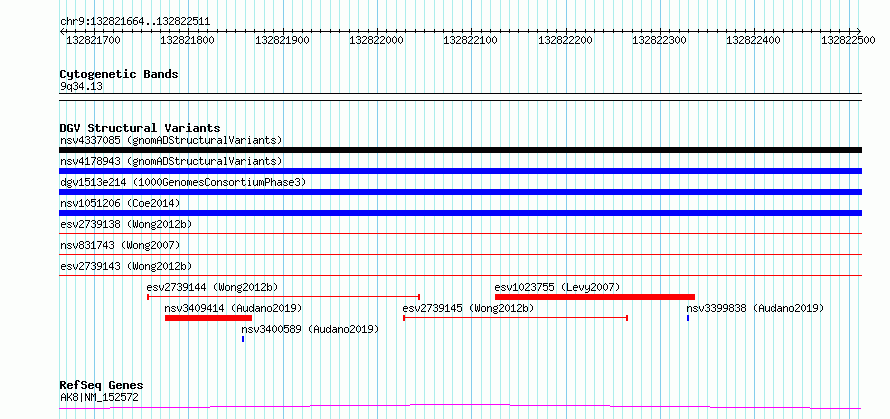Click the thin red esv2739138 line
890x419 pixels.
460,233
